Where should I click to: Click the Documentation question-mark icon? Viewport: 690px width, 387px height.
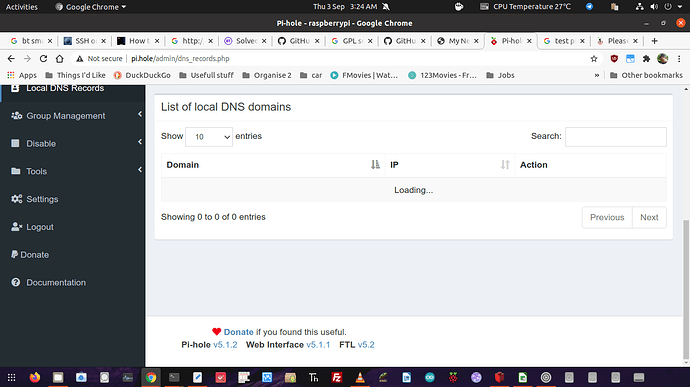click(x=15, y=282)
